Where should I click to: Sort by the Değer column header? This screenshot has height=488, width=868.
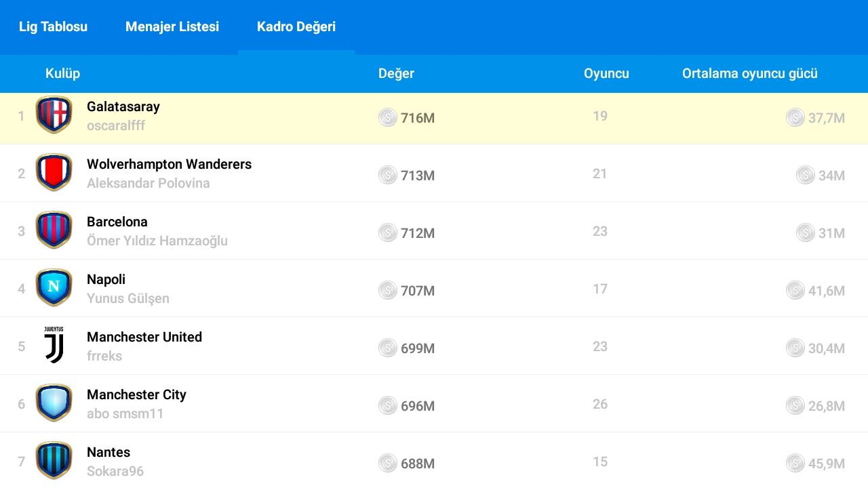coord(396,73)
